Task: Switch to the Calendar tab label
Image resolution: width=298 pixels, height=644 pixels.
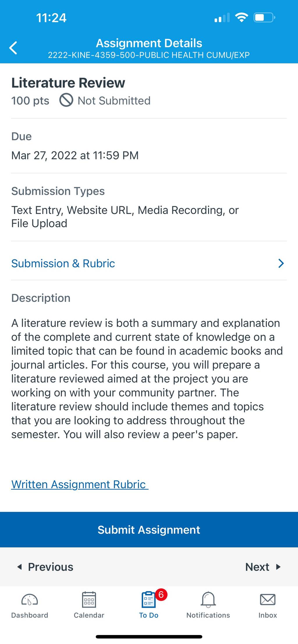Action: point(89,615)
